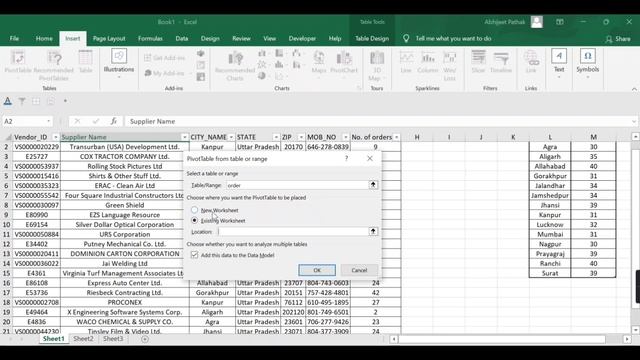640x360 pixels.
Task: Toggle Add this data to Data Model
Action: [x=194, y=255]
